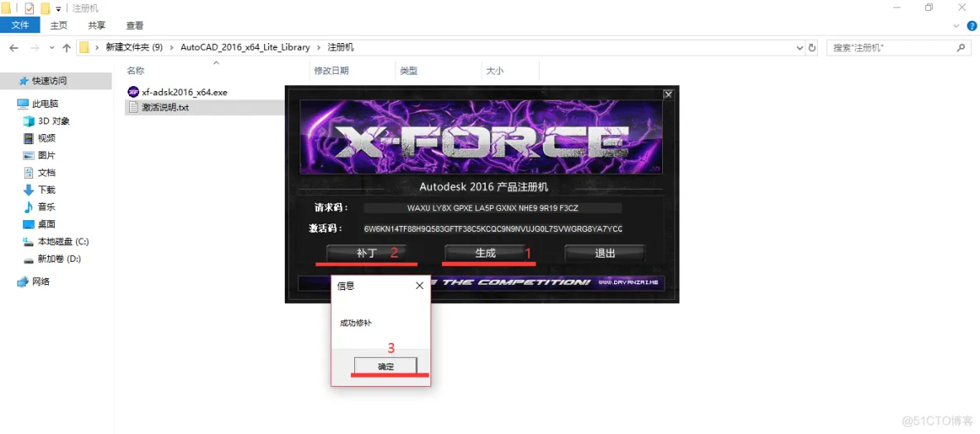
Task: Switch to the 查看 ribbon tab
Action: point(135,26)
